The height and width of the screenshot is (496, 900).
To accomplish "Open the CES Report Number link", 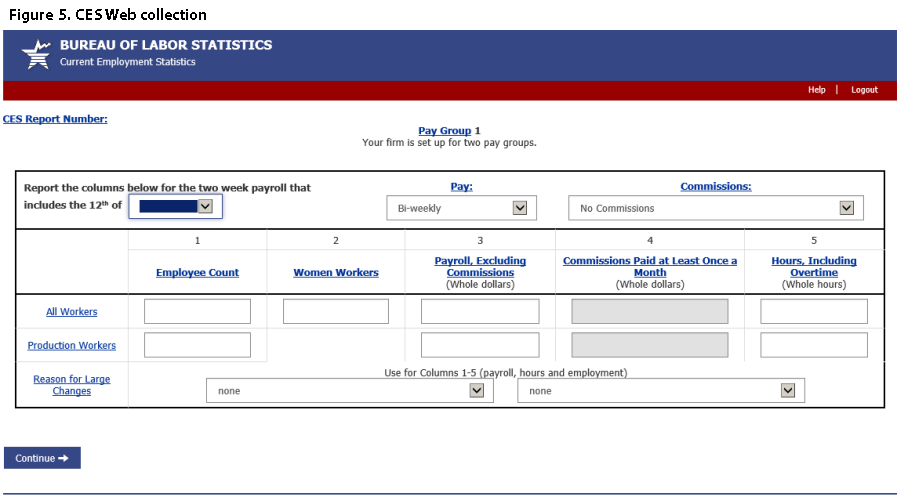I will [x=55, y=119].
